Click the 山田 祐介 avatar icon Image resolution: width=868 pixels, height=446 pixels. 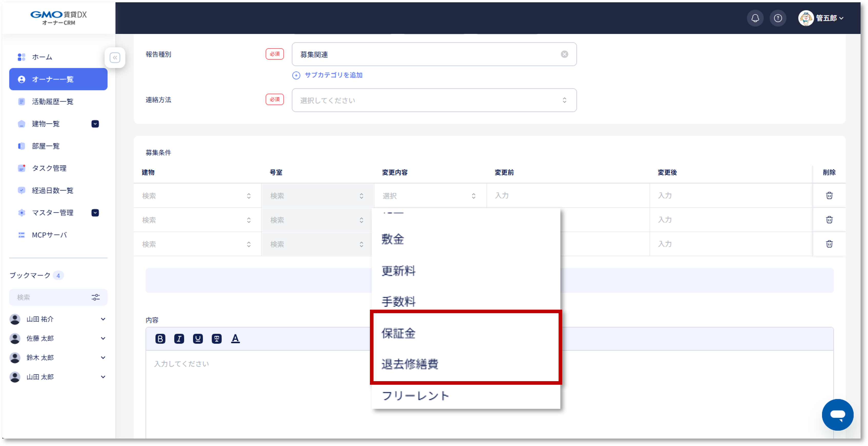[x=15, y=319]
